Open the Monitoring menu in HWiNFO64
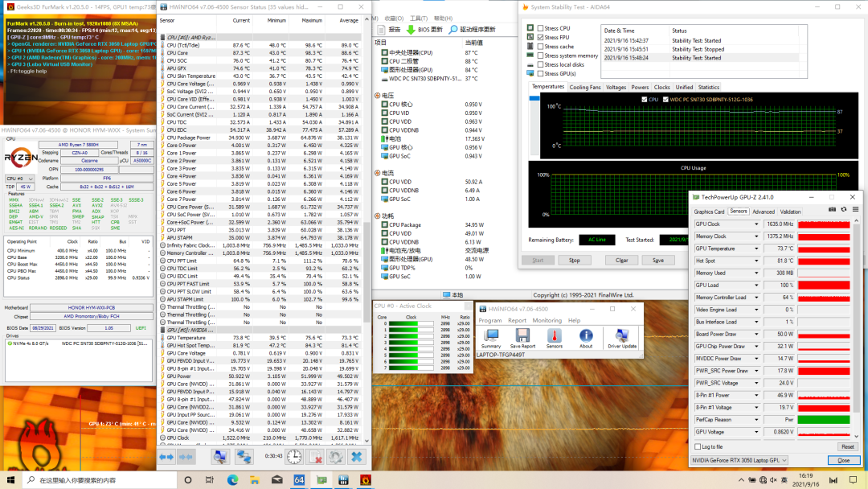This screenshot has width=868, height=489. coord(547,320)
